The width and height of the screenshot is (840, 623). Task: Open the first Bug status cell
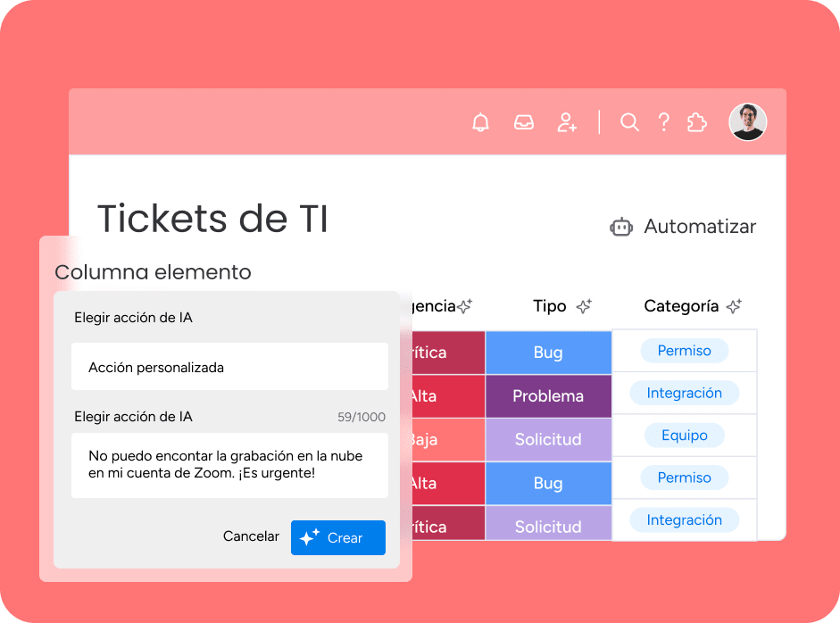tap(548, 353)
